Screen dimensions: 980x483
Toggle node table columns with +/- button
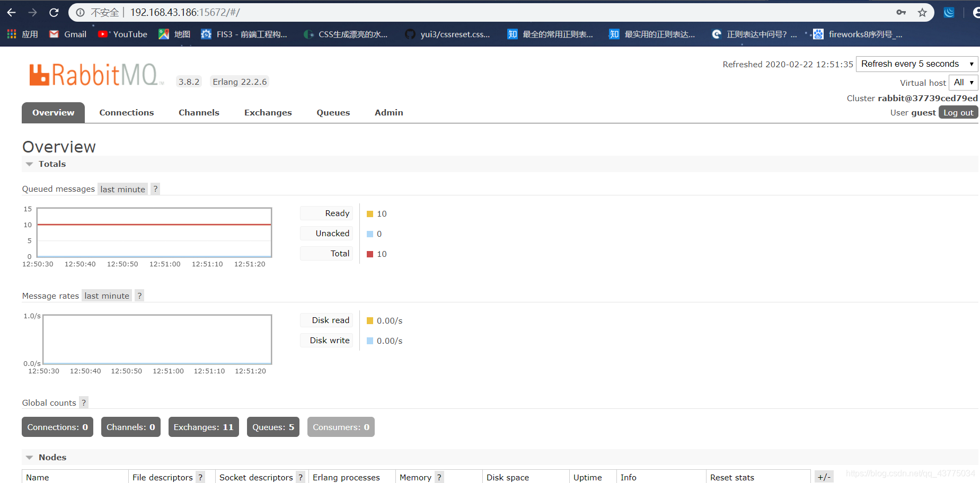pyautogui.click(x=824, y=477)
